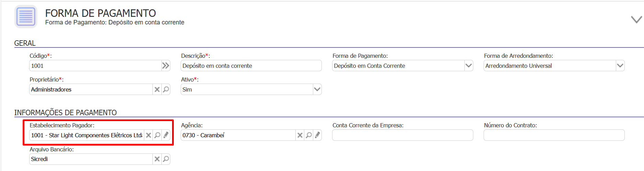Click the form document icon in header

26,17
